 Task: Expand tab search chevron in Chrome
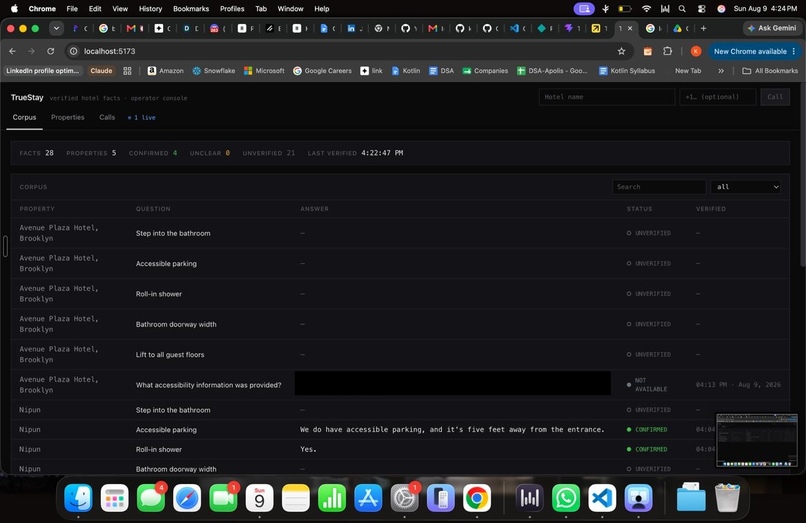[56, 28]
